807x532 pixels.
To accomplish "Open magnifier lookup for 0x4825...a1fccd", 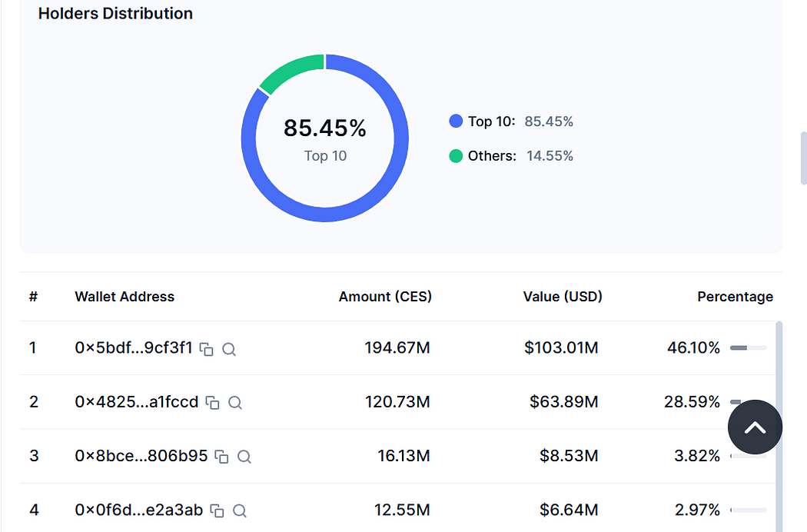I will (x=235, y=403).
